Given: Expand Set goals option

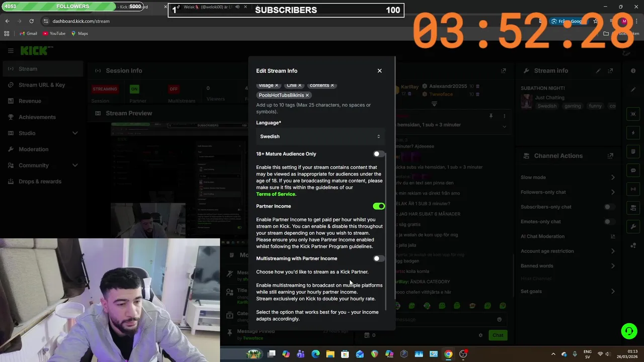Looking at the screenshot, I should click(613, 291).
